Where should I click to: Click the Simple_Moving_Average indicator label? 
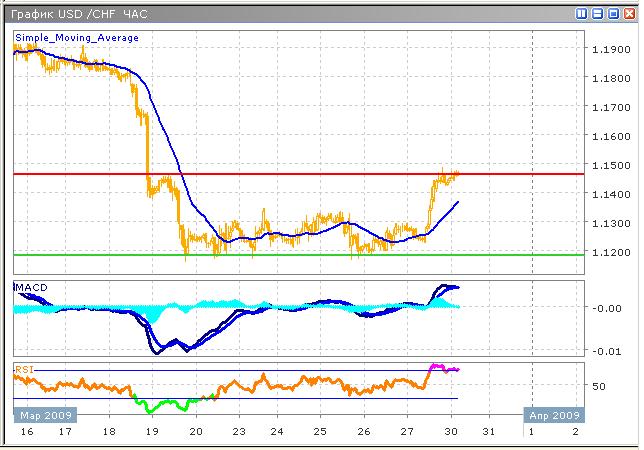tap(77, 38)
